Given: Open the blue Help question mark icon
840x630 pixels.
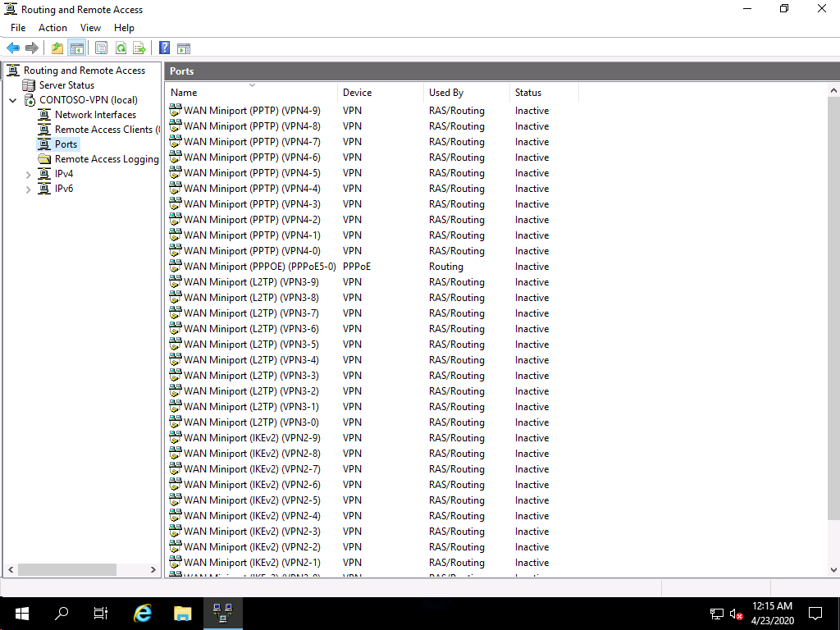Looking at the screenshot, I should pyautogui.click(x=164, y=48).
